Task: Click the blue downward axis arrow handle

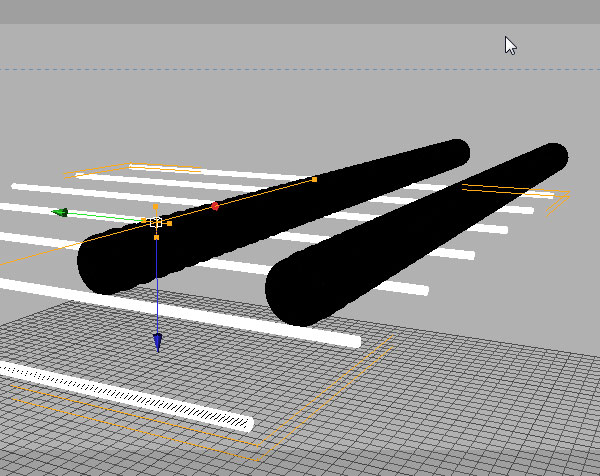Action: tap(158, 342)
